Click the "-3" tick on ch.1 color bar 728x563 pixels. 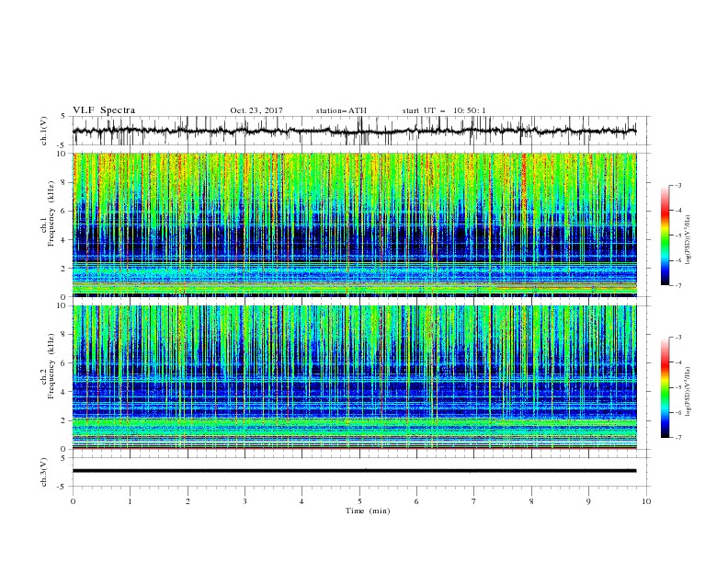677,185
